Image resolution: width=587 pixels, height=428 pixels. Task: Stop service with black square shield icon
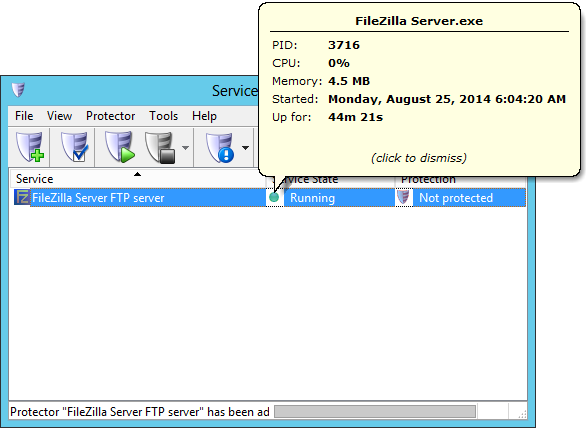tap(160, 147)
